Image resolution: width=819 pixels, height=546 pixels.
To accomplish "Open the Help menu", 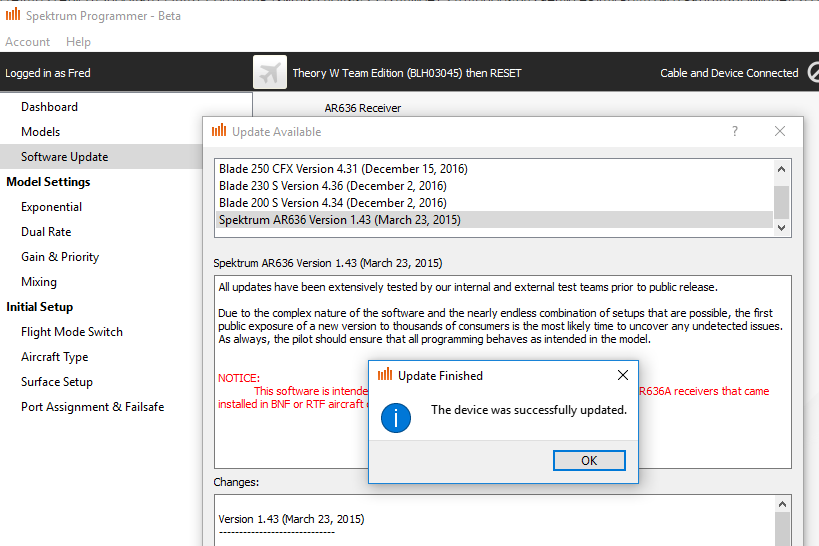I will coord(78,42).
